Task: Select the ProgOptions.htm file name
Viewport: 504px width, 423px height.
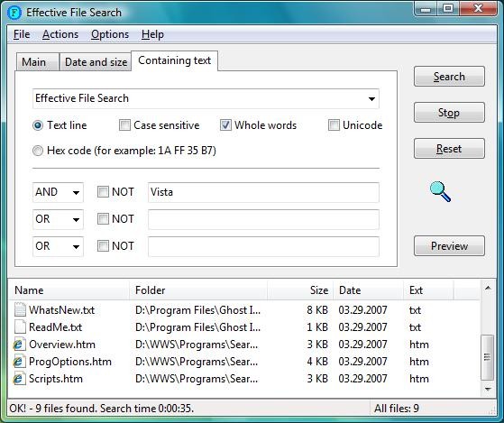Action: pos(70,362)
